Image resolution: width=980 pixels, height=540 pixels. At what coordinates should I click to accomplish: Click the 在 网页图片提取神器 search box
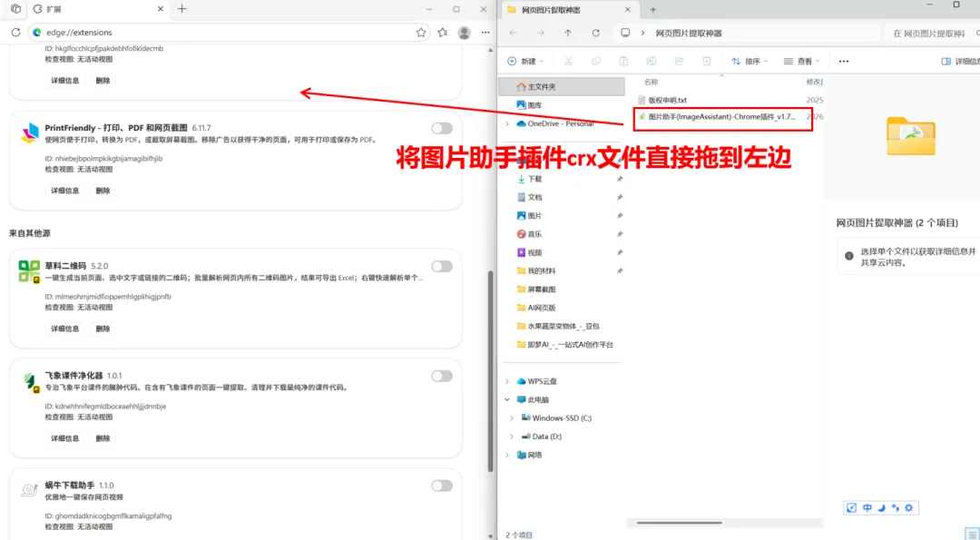click(933, 33)
